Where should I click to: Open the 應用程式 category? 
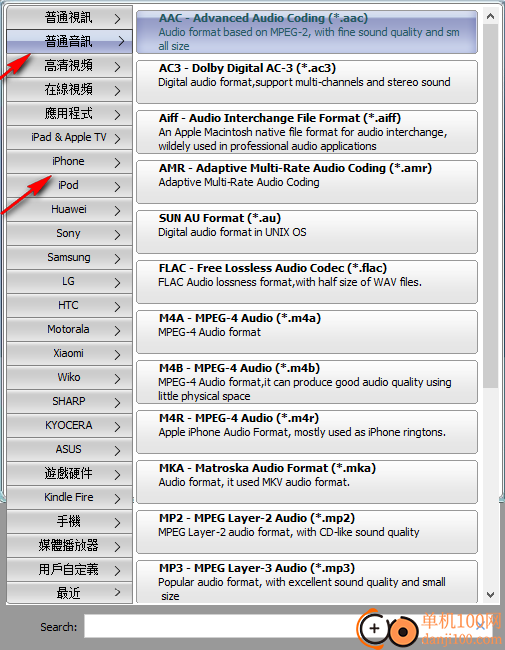coord(70,114)
